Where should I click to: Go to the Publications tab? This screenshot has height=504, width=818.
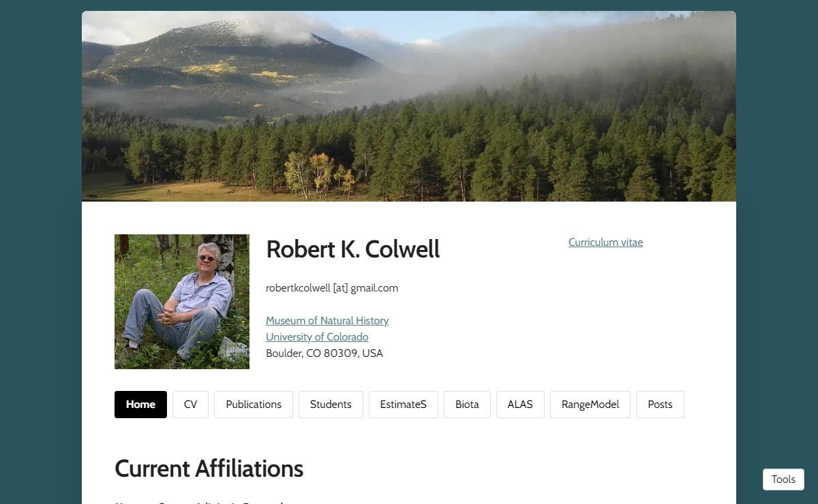(x=254, y=405)
